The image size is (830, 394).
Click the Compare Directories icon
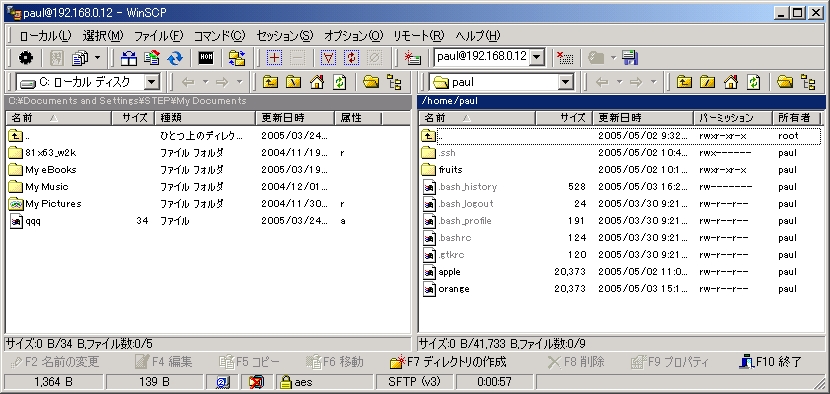[x=128, y=58]
